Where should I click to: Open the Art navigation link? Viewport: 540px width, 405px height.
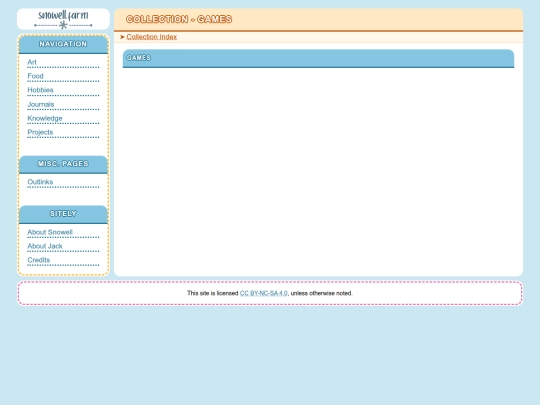(x=32, y=62)
